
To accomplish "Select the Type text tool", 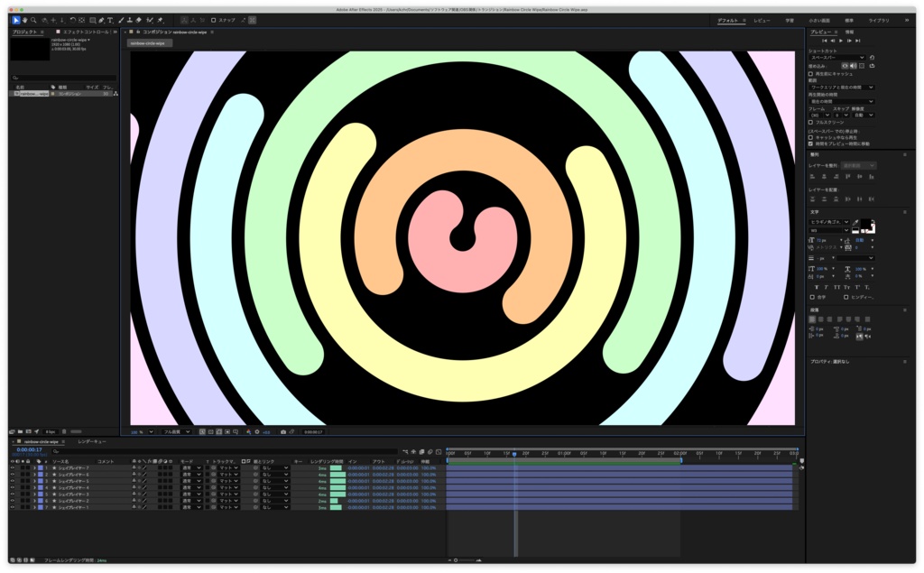I will point(110,20).
